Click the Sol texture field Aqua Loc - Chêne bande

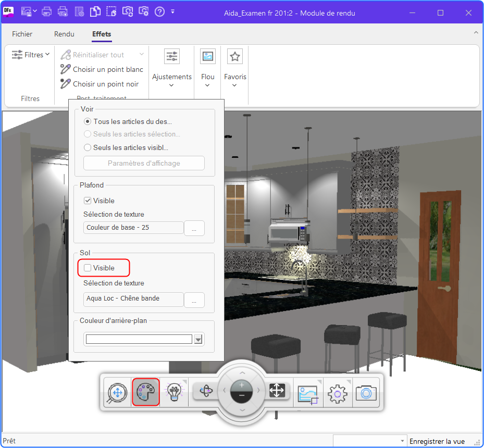133,298
